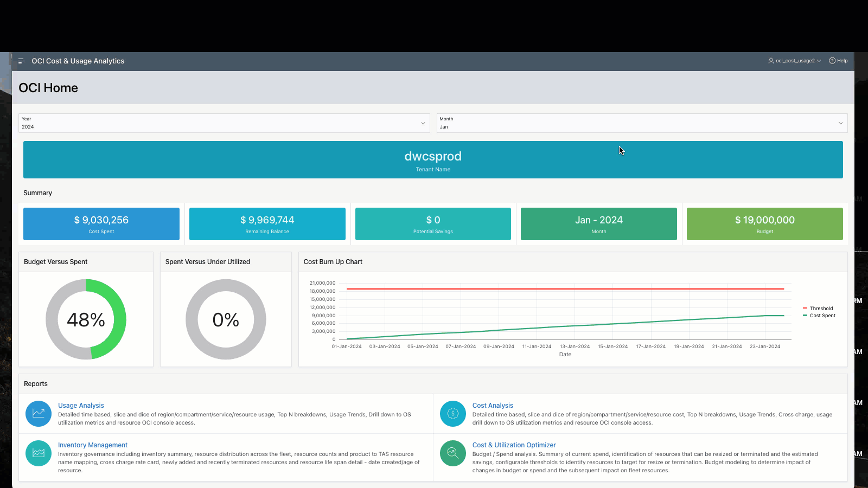Viewport: 868px width, 488px height.
Task: Click the oci_cost_usage2 user icon
Action: 771,61
